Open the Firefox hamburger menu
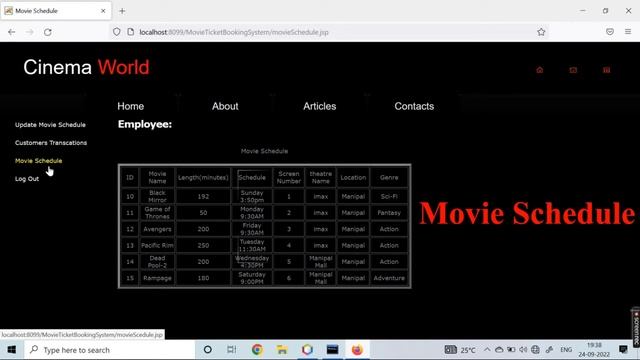The image size is (640, 360). tap(628, 32)
